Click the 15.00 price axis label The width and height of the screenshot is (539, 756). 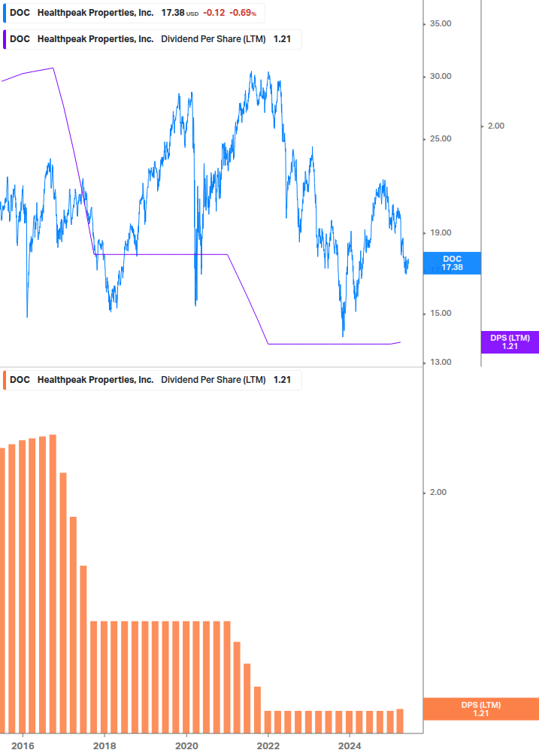pyautogui.click(x=441, y=314)
